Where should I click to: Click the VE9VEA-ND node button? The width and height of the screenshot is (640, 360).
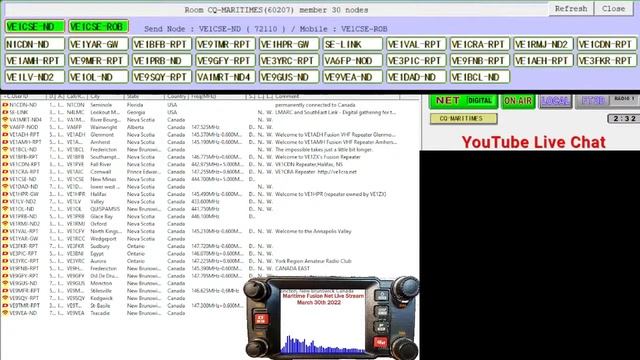(x=353, y=77)
